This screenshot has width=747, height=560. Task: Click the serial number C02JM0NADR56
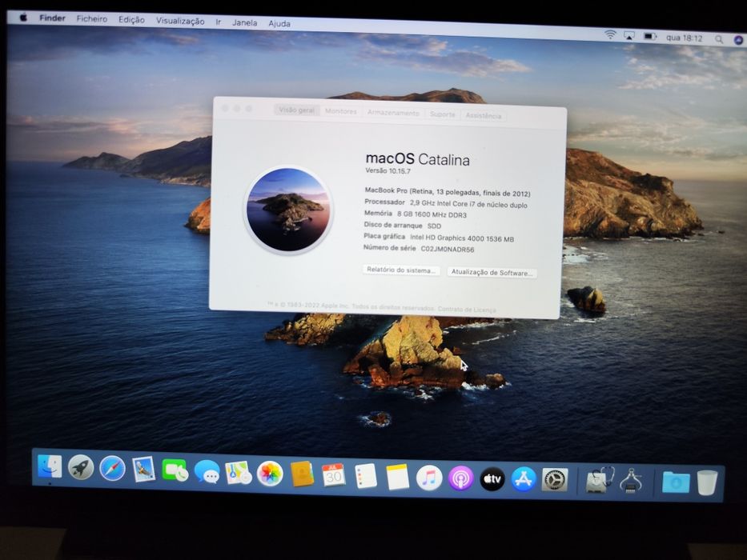tap(448, 249)
